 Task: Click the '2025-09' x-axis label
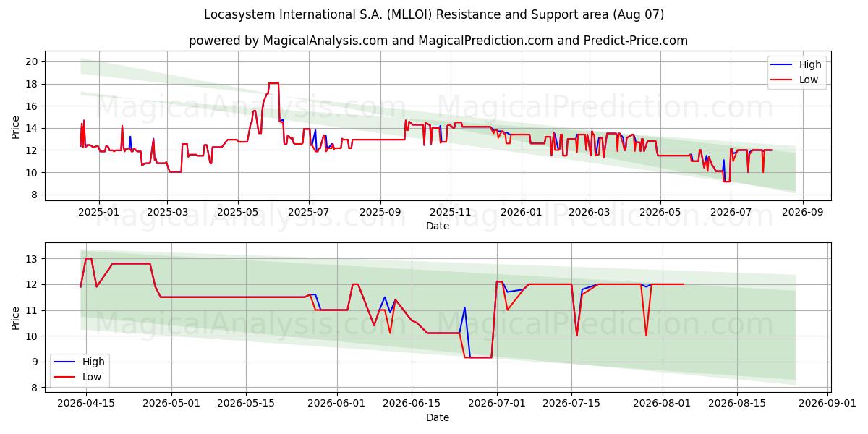coord(380,213)
